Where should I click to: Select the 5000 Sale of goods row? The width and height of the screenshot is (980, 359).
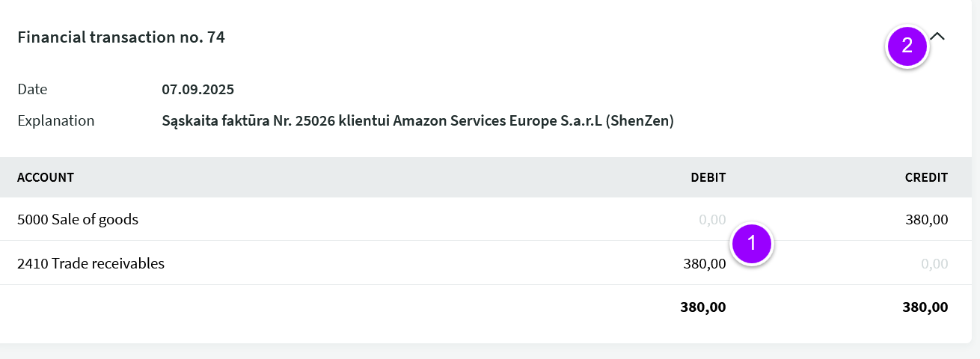click(486, 219)
